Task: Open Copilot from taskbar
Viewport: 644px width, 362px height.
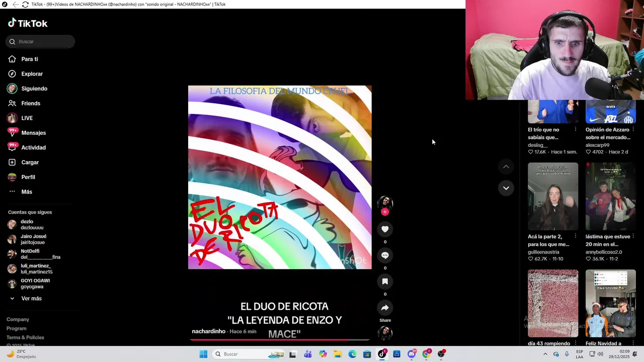Action: (x=323, y=354)
